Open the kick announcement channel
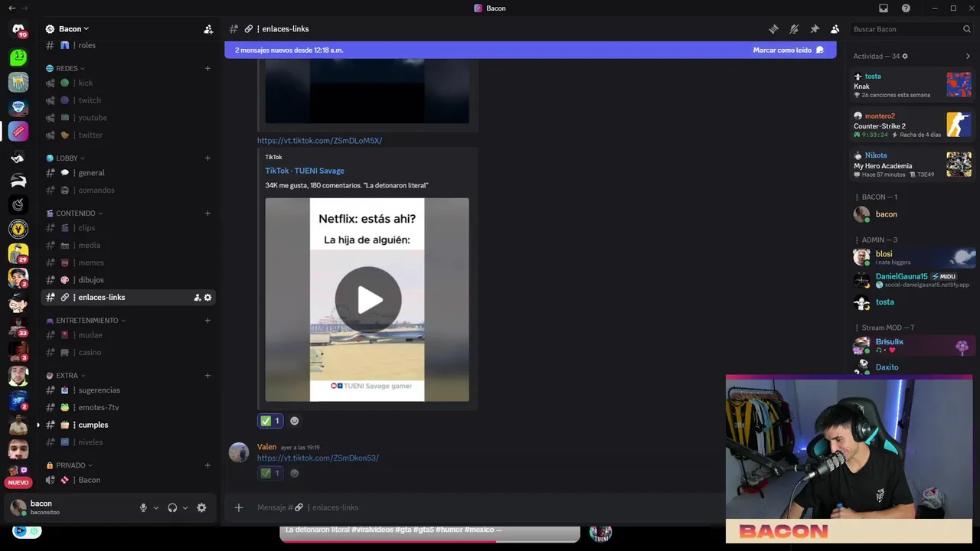 (128, 83)
